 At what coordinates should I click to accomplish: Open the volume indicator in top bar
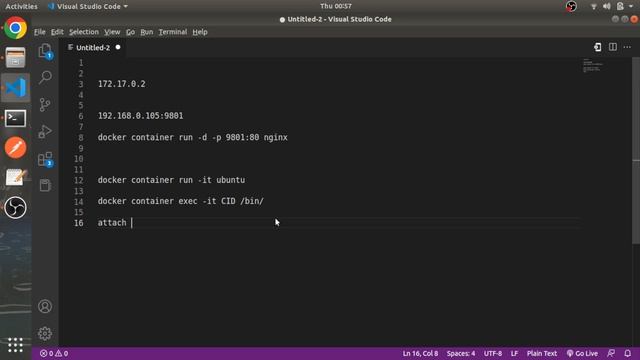pyautogui.click(x=607, y=6)
